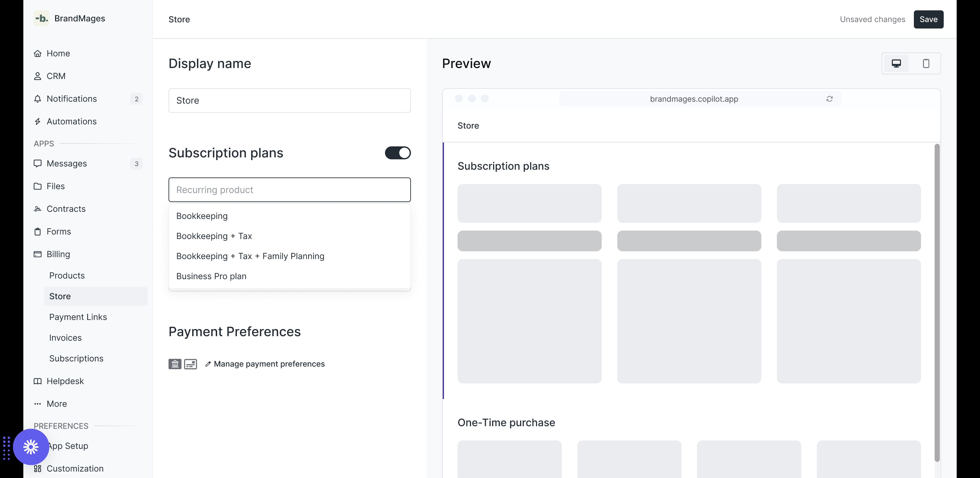Choose Bookkeeping + Tax option
The height and width of the screenshot is (478, 980).
[x=289, y=236]
